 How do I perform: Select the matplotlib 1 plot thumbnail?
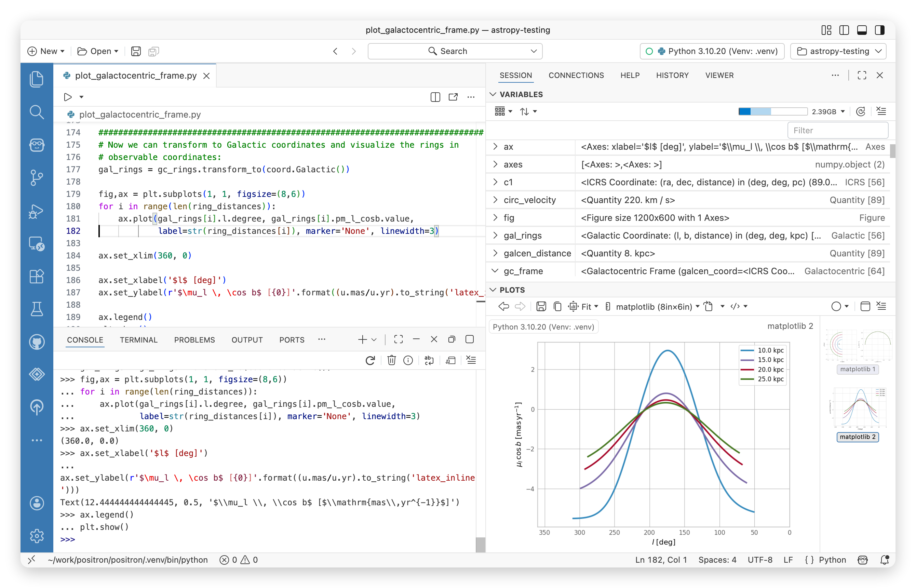(857, 351)
